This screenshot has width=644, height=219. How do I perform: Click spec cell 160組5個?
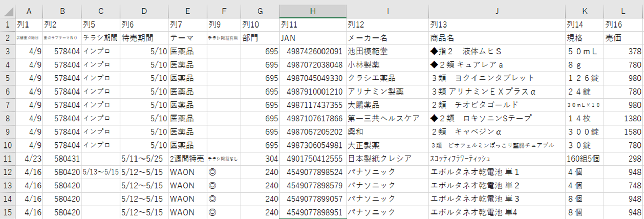(x=585, y=158)
